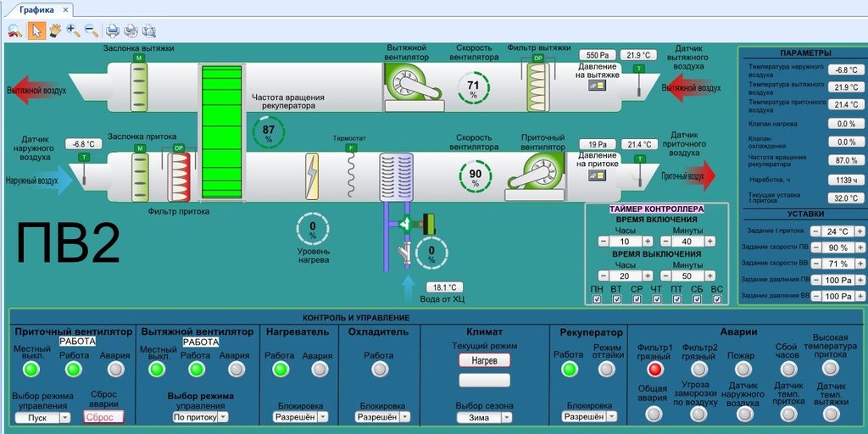Activate the hand pan tool
Viewport: 868px width, 434px height.
pos(55,31)
